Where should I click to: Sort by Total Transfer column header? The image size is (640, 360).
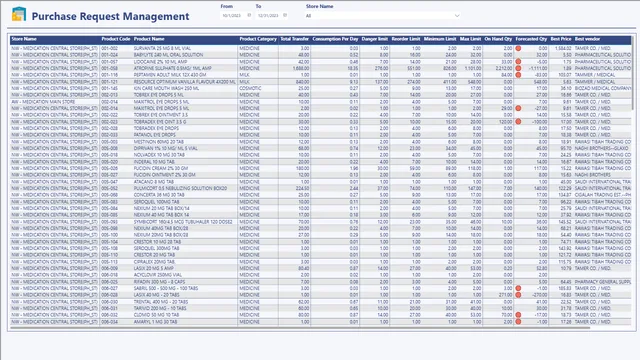[x=295, y=39]
